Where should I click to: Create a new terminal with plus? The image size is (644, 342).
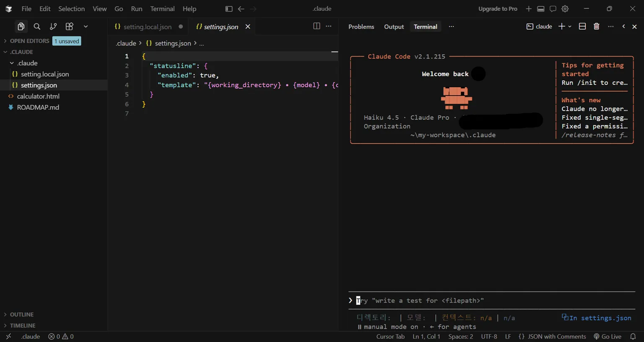coord(561,26)
